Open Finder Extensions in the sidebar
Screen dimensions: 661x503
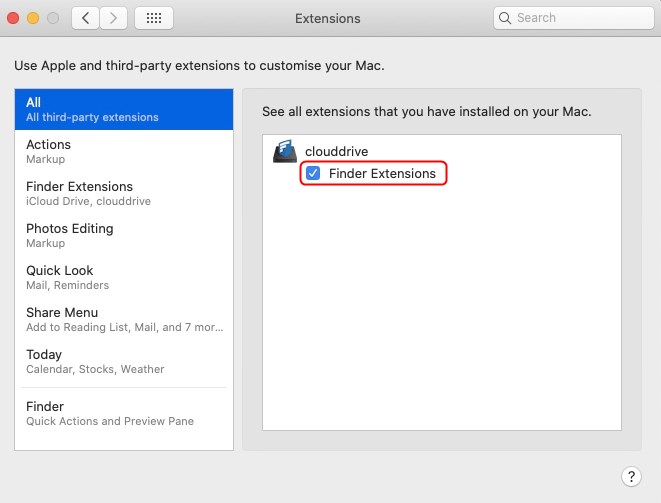pyautogui.click(x=124, y=193)
